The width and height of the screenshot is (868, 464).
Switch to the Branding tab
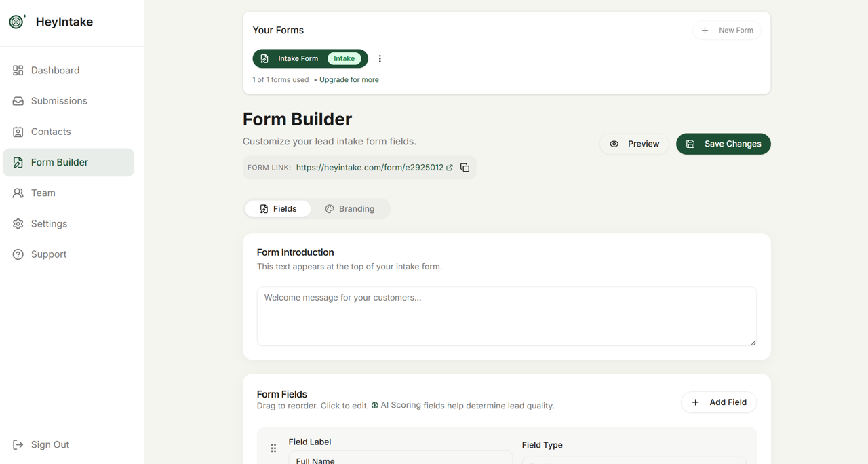(x=351, y=208)
